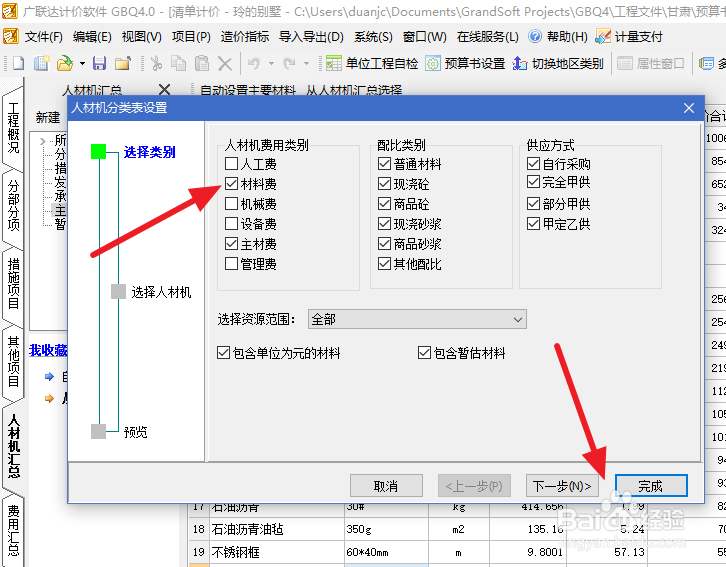This screenshot has width=726, height=567.
Task: Click the Save floppy disk icon
Action: [100, 63]
